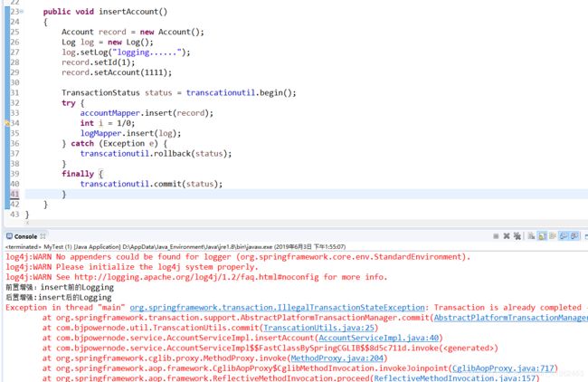Open the ReflectiveMethodInvocation.java:157 link
588x382 pixels.
point(454,377)
